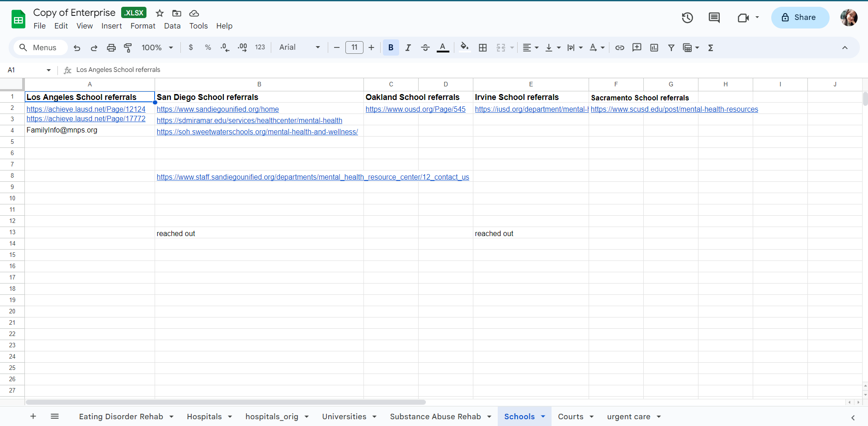868x426 pixels.
Task: Open the Format menu
Action: coord(143,26)
